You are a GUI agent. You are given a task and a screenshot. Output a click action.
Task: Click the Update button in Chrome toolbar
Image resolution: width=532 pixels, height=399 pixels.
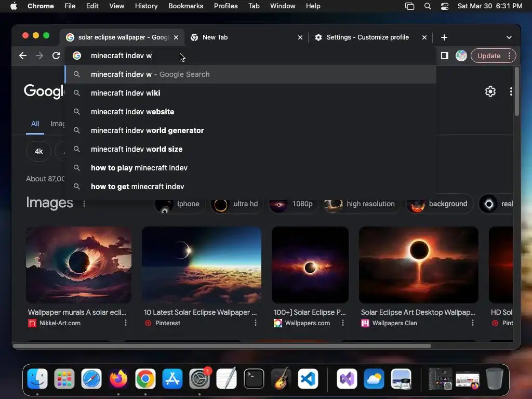click(488, 56)
